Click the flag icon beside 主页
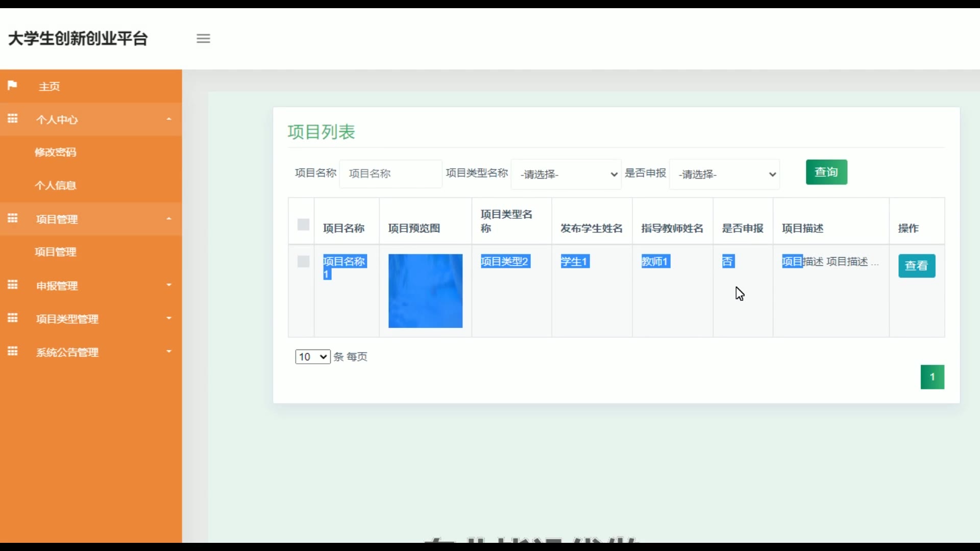Screen dimensions: 980x551 point(13,85)
